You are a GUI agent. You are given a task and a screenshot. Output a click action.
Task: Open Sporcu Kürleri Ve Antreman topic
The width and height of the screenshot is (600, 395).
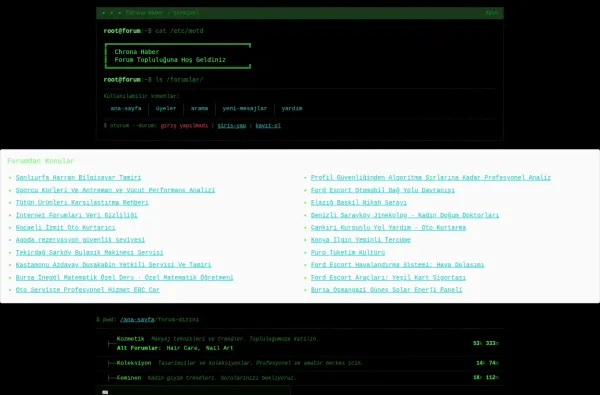(x=115, y=190)
